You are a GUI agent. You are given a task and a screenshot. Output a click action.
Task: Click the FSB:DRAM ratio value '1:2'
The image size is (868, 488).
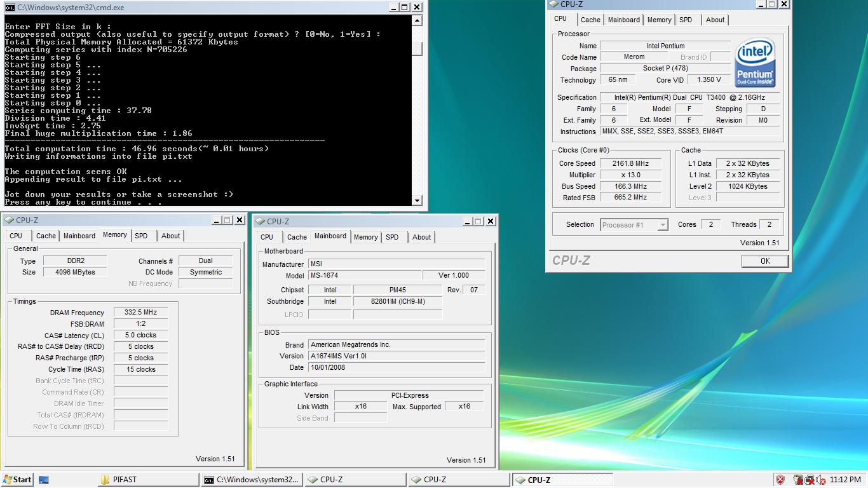141,323
